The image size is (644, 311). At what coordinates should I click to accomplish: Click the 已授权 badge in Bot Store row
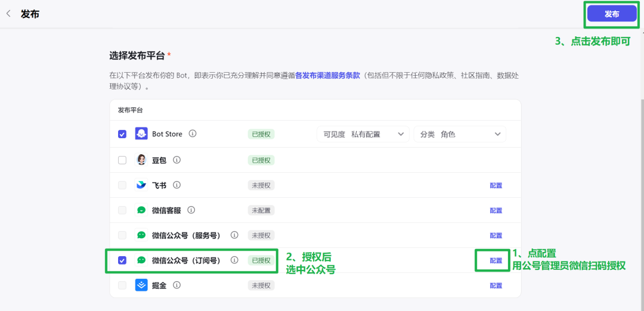(x=261, y=134)
